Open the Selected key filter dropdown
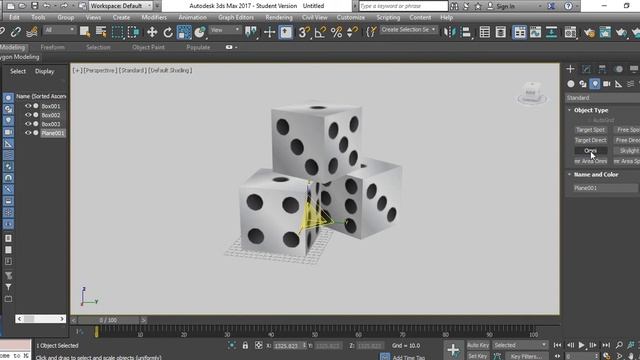 point(520,345)
